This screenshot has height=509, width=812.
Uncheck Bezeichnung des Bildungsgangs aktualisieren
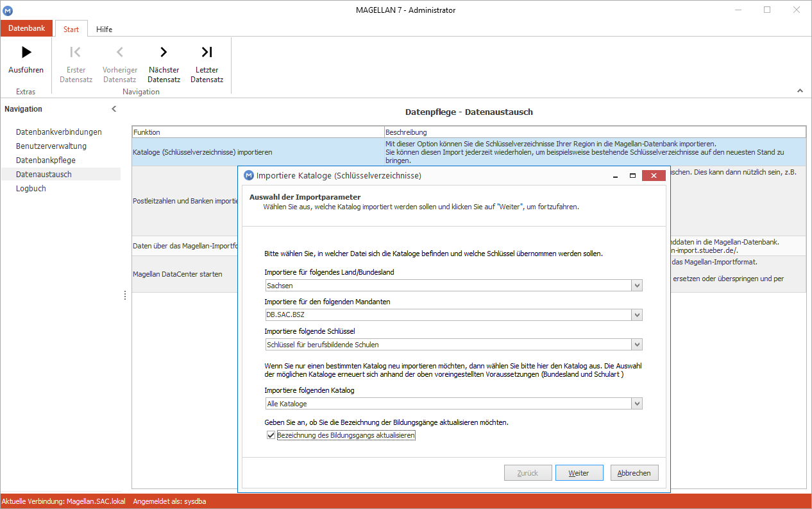pos(271,435)
